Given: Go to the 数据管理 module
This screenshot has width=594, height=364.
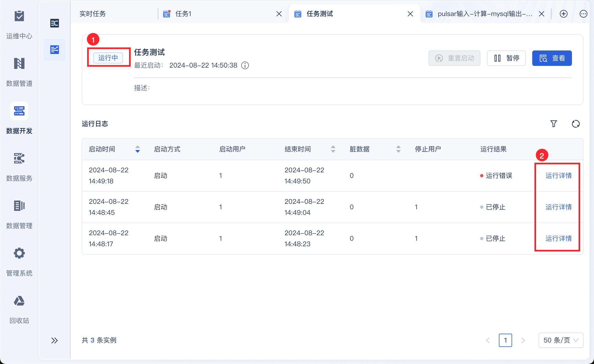Looking at the screenshot, I should (x=19, y=206).
